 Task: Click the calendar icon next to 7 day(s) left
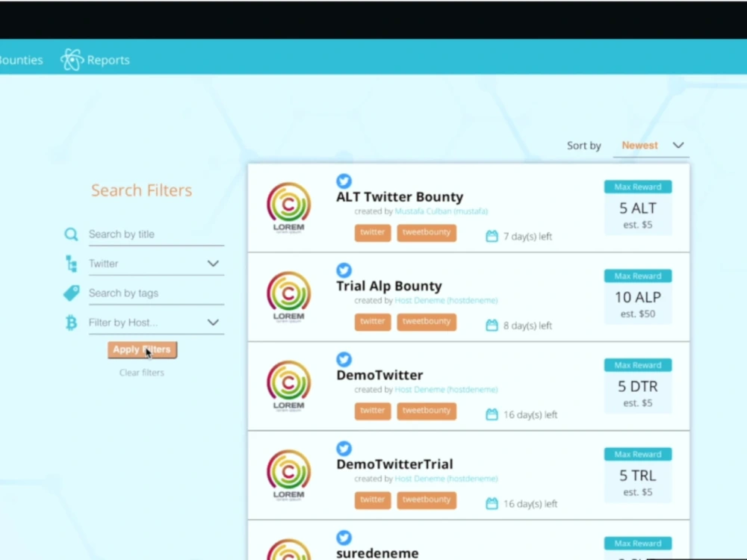pos(492,236)
